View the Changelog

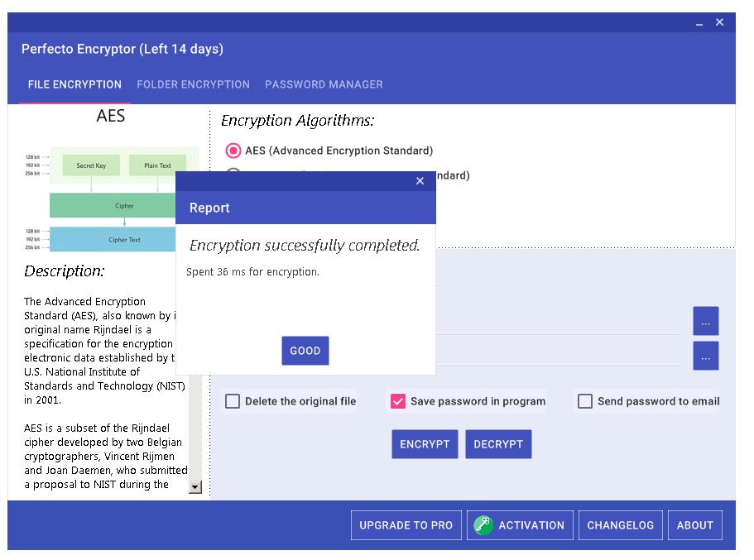pos(620,525)
